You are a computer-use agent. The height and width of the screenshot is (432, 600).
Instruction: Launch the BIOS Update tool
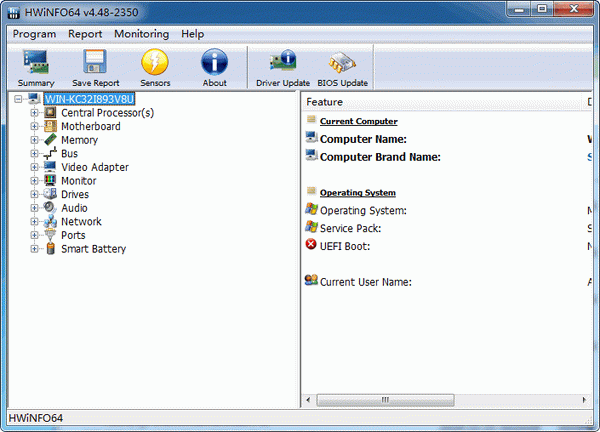coord(342,68)
